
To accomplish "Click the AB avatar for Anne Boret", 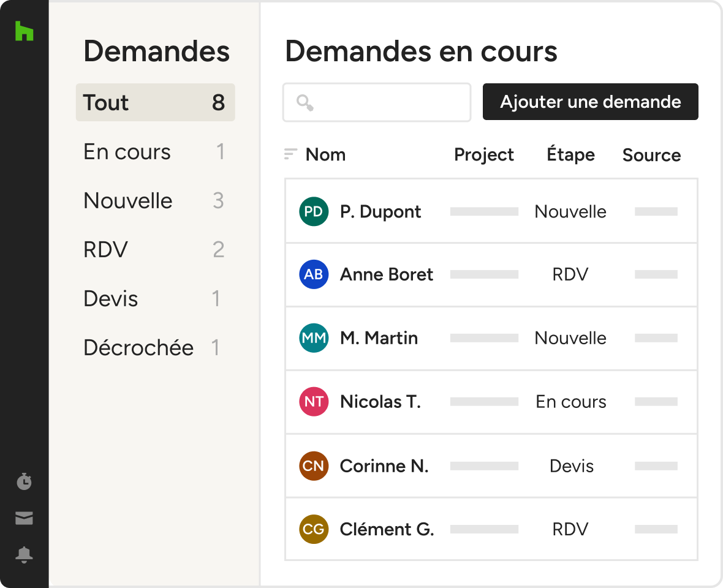I will click(314, 274).
